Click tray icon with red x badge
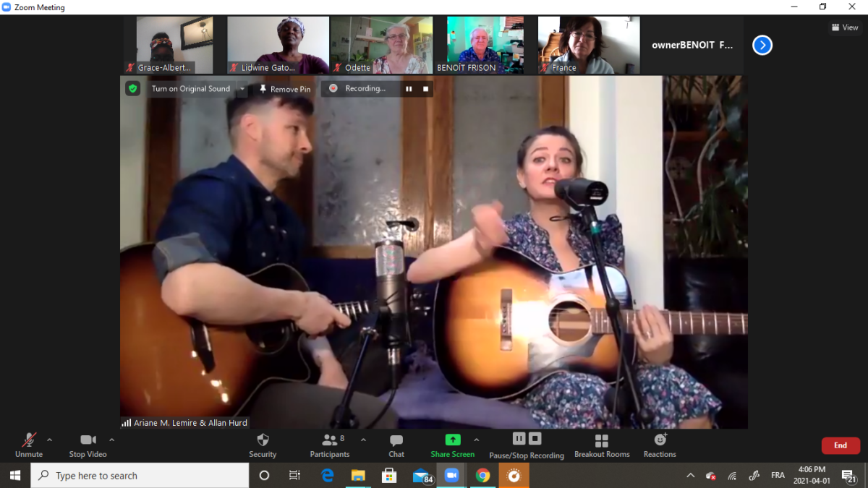868x488 pixels. [x=711, y=476]
